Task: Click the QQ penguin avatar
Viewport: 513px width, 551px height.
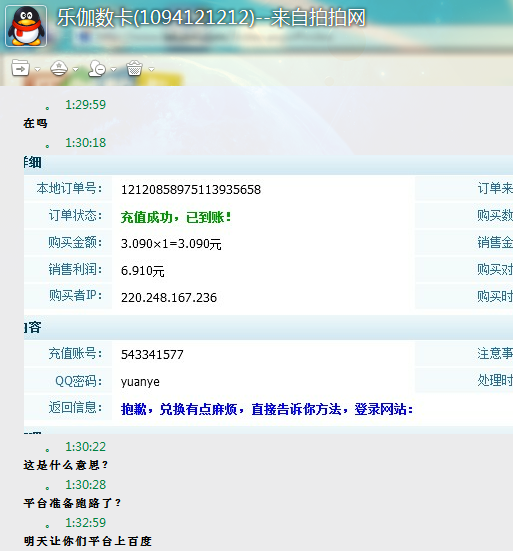Action: [26, 26]
